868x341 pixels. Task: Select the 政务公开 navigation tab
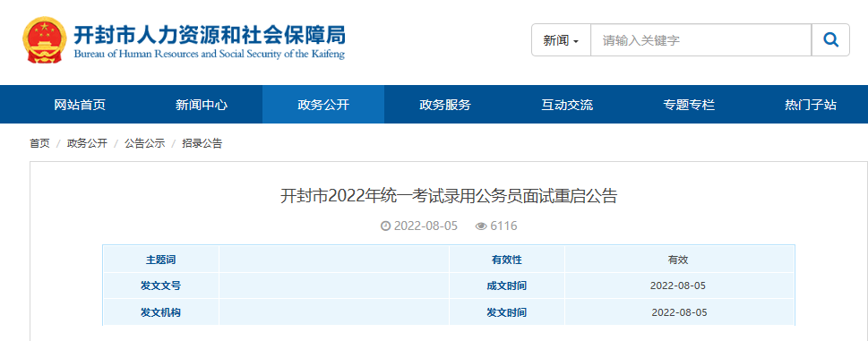click(323, 105)
